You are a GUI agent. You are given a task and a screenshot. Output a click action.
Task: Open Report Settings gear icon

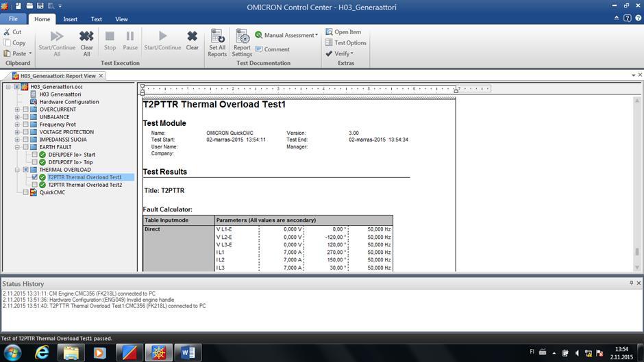tap(242, 36)
